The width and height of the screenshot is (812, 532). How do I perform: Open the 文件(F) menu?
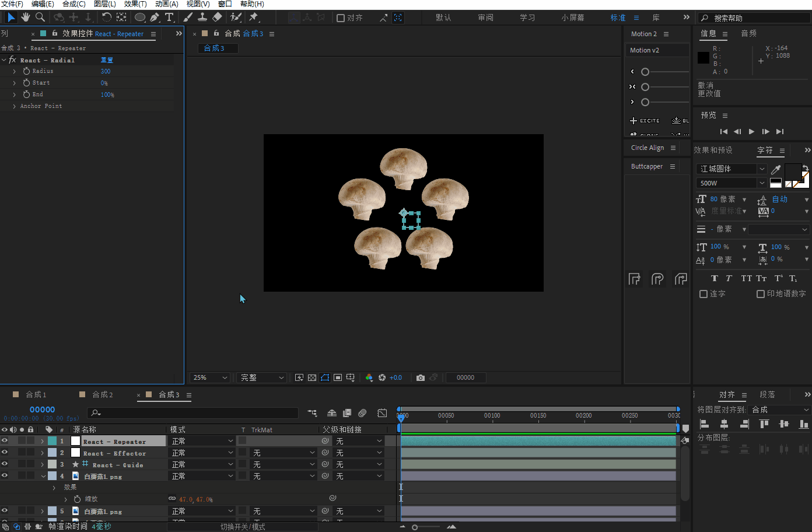pos(12,4)
